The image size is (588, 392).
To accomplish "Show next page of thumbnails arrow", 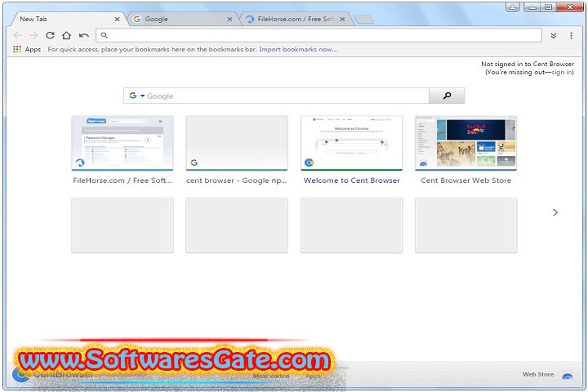I will (x=555, y=212).
